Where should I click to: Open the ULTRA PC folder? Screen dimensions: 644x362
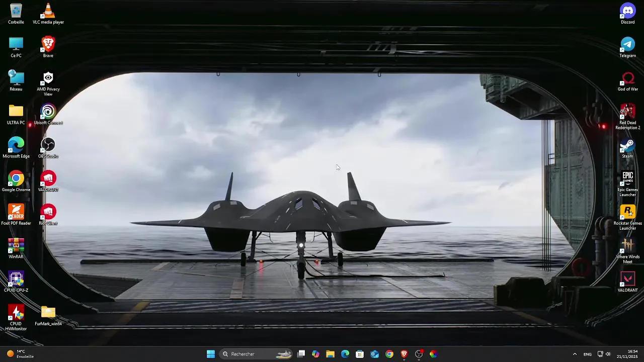pyautogui.click(x=16, y=114)
